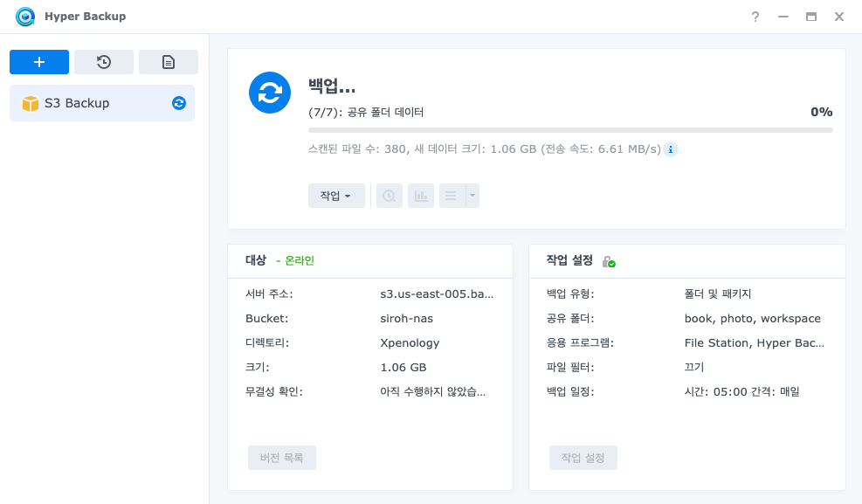This screenshot has height=504, width=862.
Task: Open the backup statistics bar chart icon
Action: click(421, 196)
